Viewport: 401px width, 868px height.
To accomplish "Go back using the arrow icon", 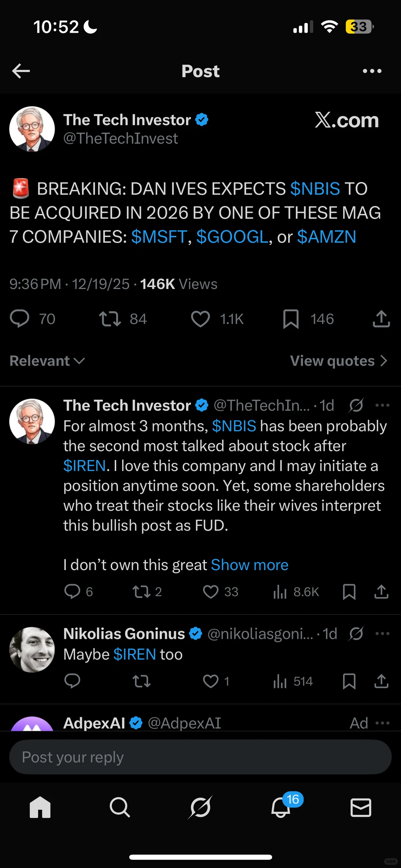I will click(21, 71).
